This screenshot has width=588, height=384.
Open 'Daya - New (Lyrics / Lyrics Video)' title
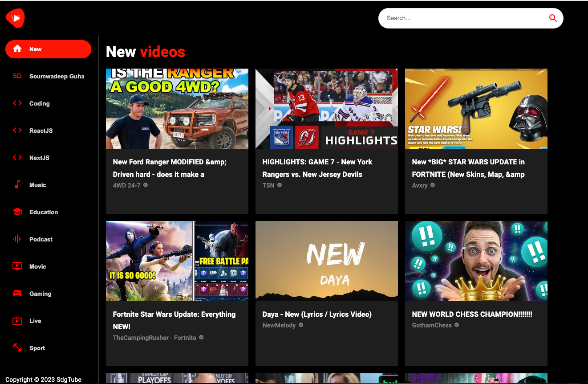(x=317, y=314)
